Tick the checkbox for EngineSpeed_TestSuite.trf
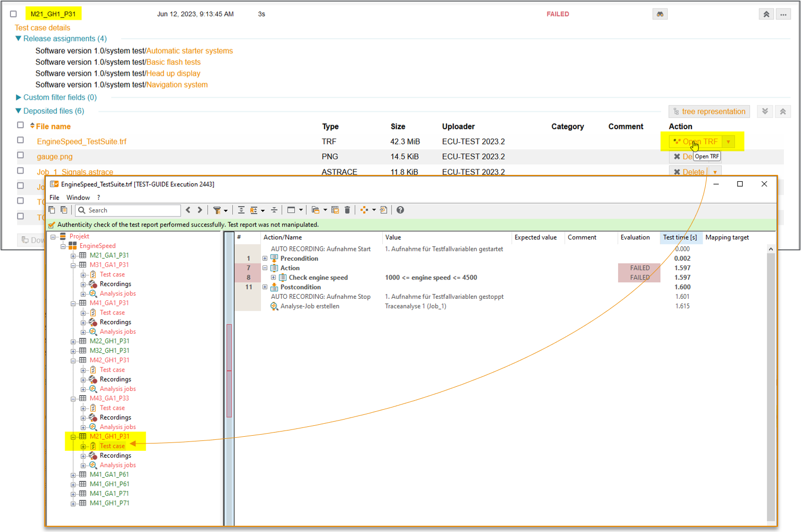This screenshot has height=532, width=801. click(20, 140)
